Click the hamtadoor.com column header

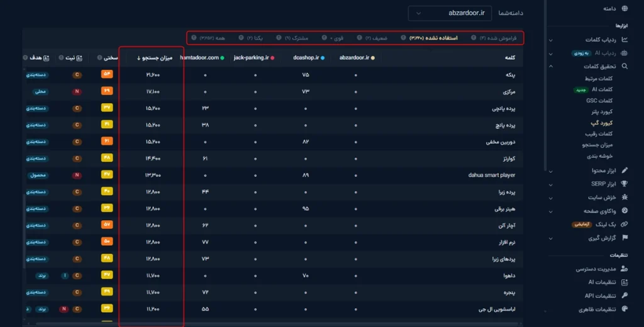pyautogui.click(x=202, y=57)
